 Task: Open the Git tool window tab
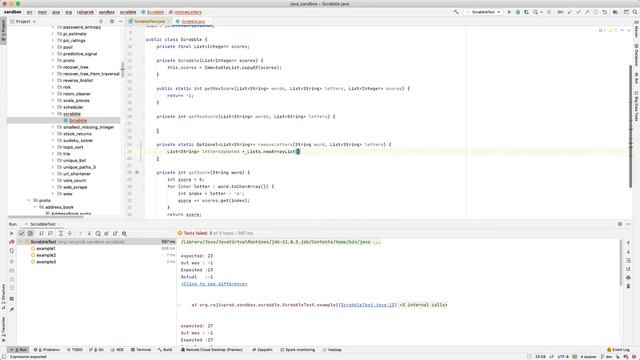(97, 350)
